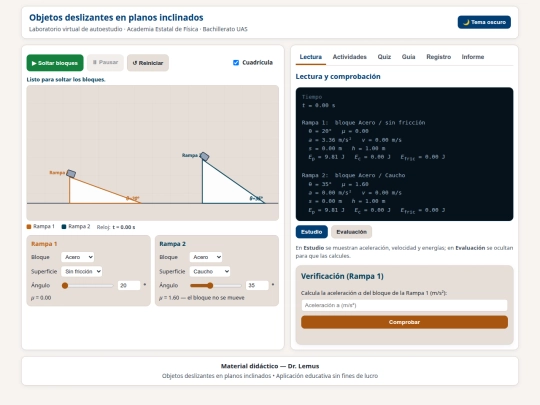Select Estudio mode
This screenshot has height=405, width=540.
[x=311, y=232]
